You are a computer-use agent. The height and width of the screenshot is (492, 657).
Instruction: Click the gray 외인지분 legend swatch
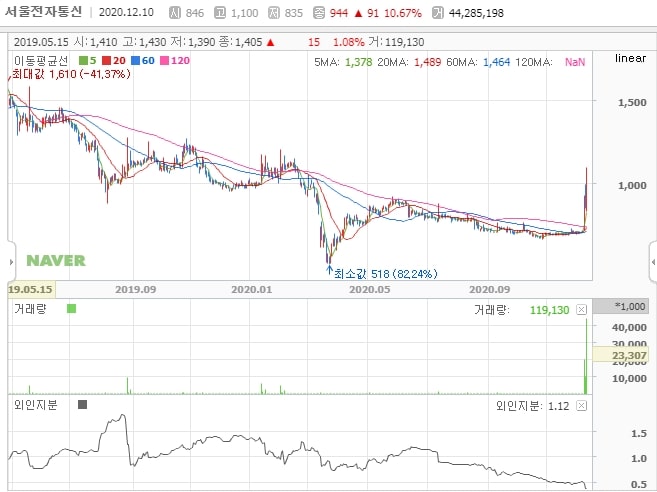[x=83, y=404]
